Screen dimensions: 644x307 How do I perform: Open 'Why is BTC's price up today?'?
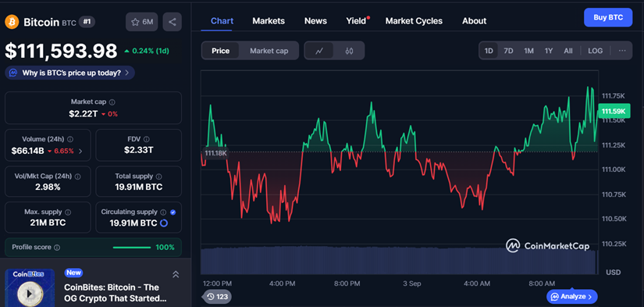(69, 73)
